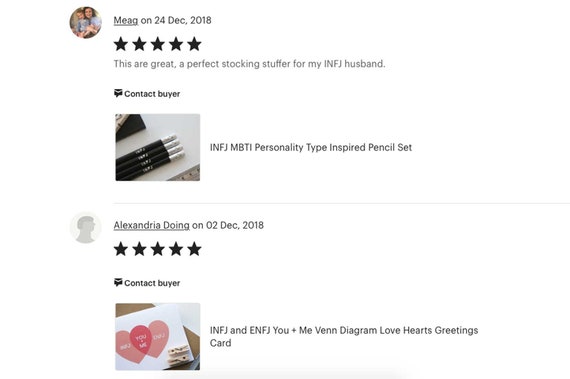The image size is (570, 379).
Task: Select Contact buyer under Meag's review
Action: click(x=152, y=94)
